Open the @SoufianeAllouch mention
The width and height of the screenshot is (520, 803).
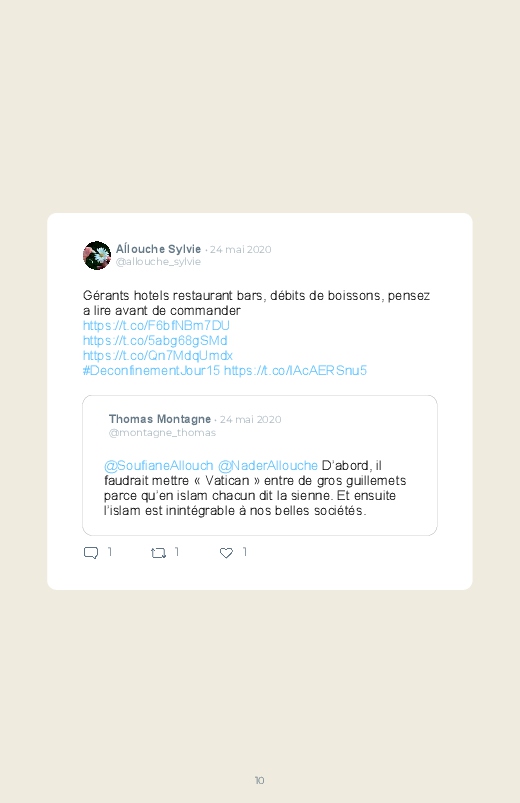click(159, 466)
